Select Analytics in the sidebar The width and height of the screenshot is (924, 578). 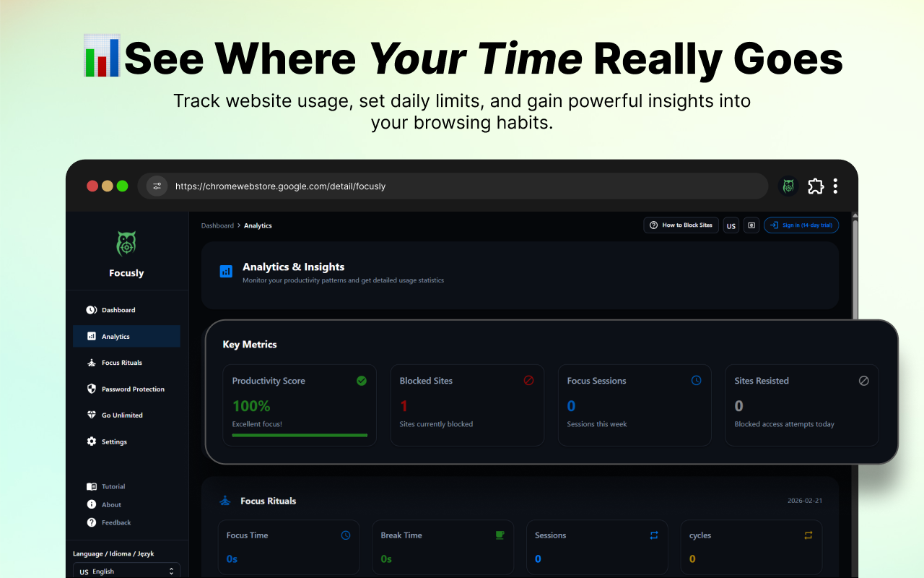[126, 337]
